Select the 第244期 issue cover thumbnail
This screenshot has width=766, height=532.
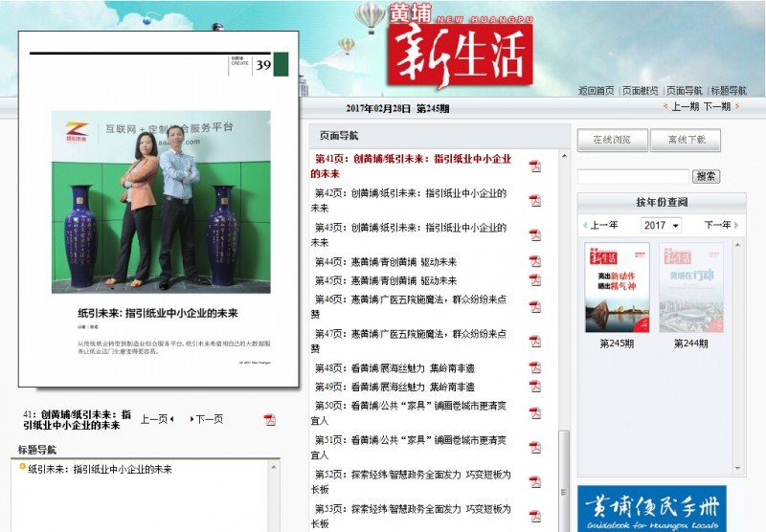(x=691, y=288)
